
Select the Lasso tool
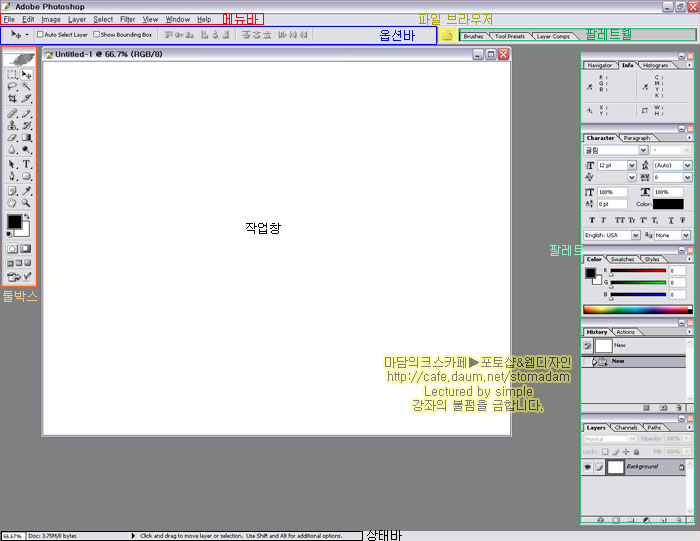point(12,87)
